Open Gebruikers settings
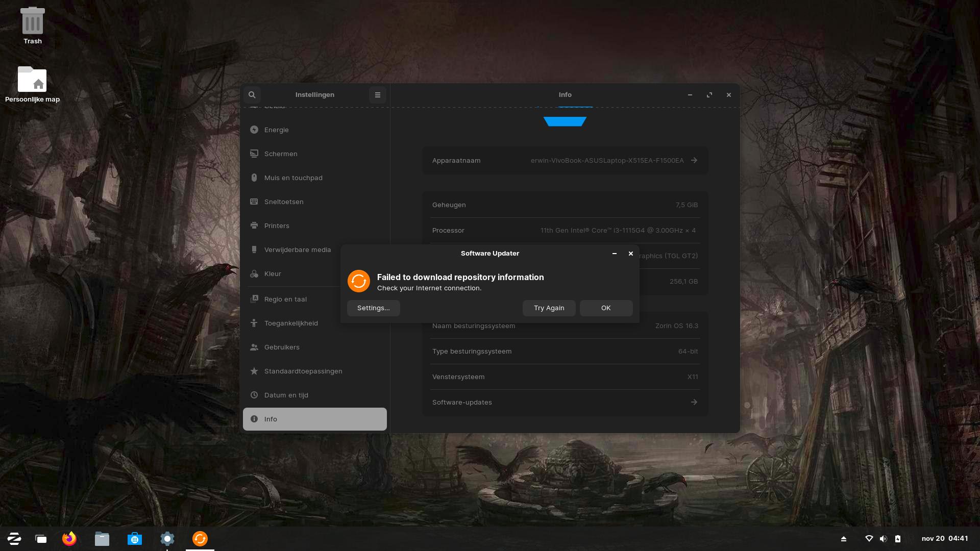 click(x=315, y=347)
